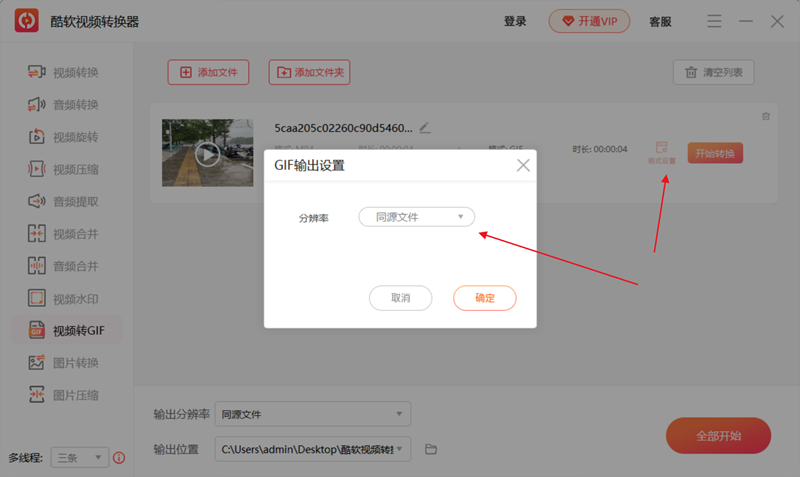
Task: Click the folder icon to browse output location
Action: 431,449
